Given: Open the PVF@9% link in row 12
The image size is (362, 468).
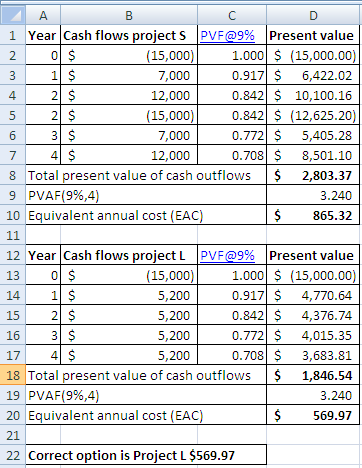Looking at the screenshot, I should (x=227, y=255).
